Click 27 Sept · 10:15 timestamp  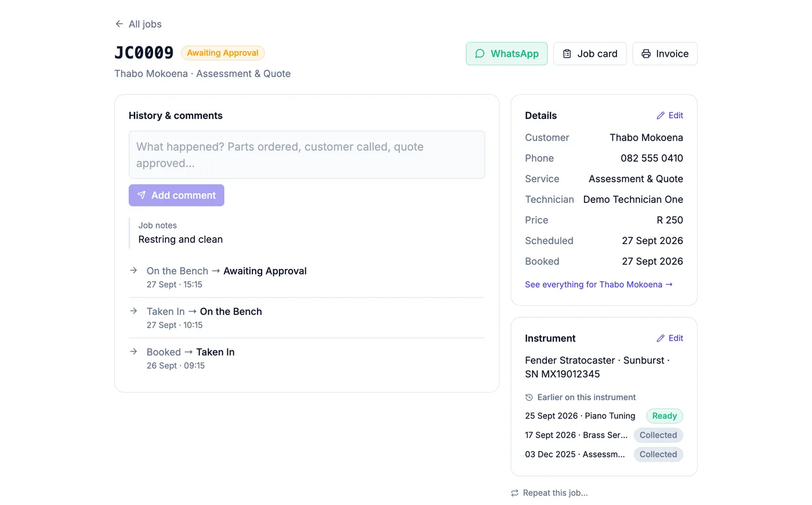pos(175,325)
